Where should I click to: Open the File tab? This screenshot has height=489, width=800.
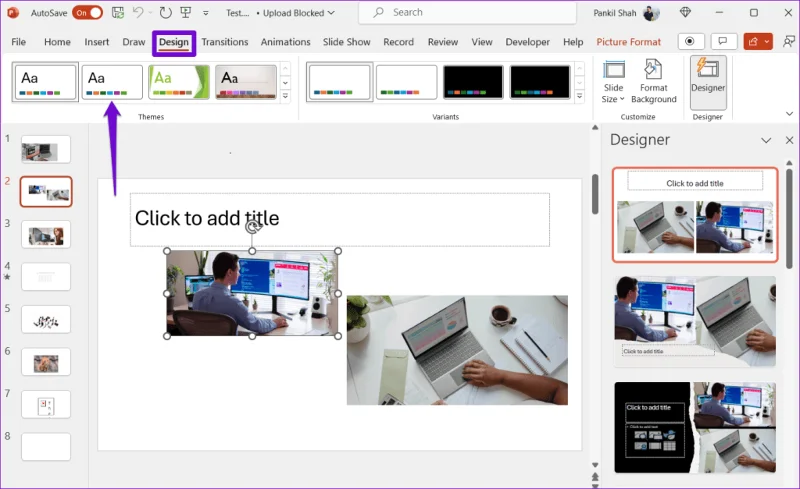[x=18, y=42]
